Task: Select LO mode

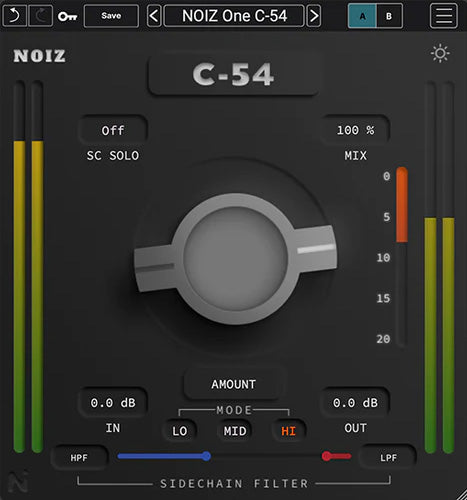Action: click(x=179, y=431)
